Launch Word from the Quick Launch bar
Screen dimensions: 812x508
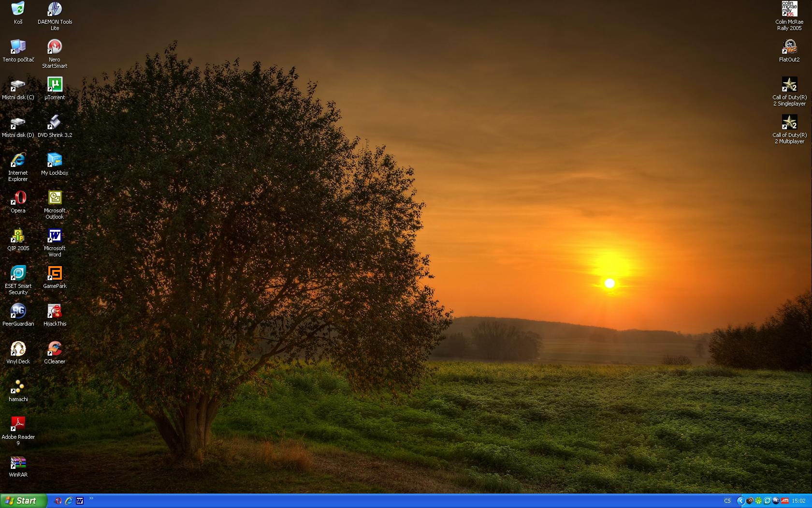[x=80, y=501]
